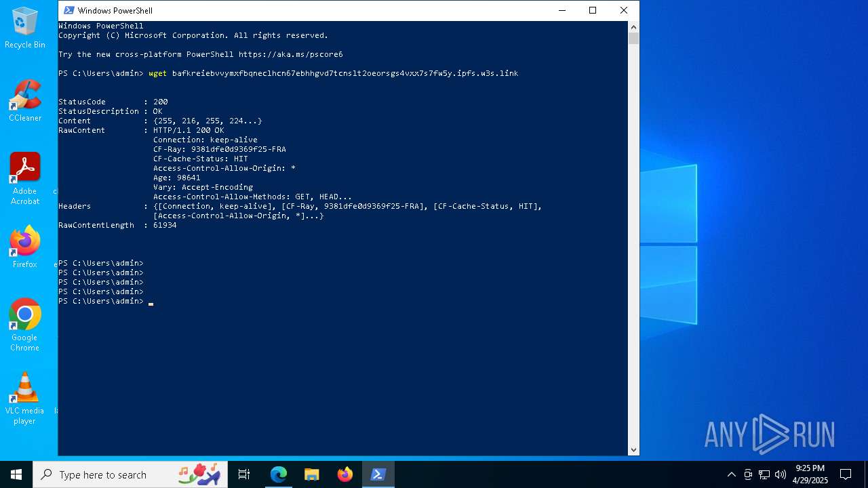Click the Headers label

pos(75,206)
